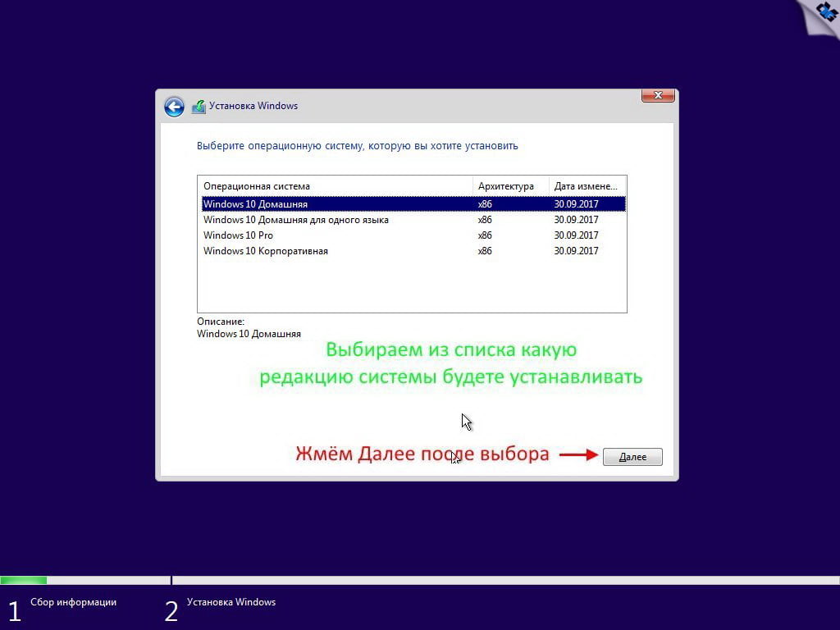The image size is (840, 630).
Task: Pick Windows 10 Корпоративная edition
Action: click(265, 251)
